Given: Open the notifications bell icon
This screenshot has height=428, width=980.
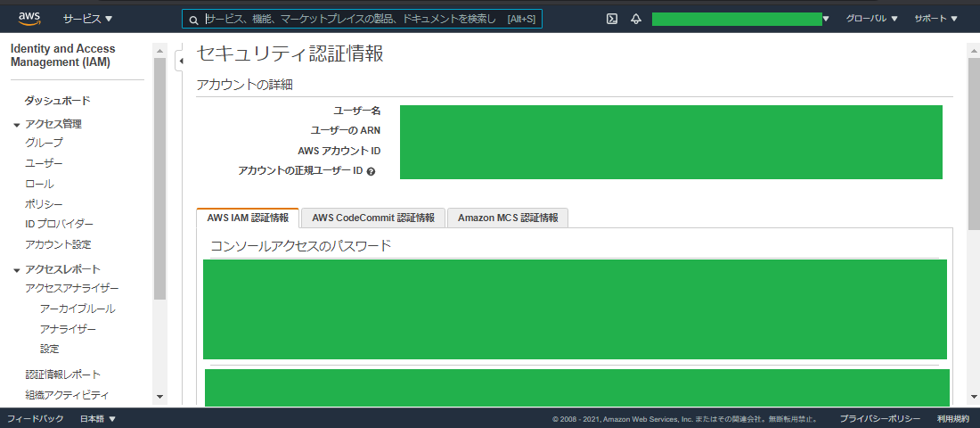Looking at the screenshot, I should pos(635,19).
